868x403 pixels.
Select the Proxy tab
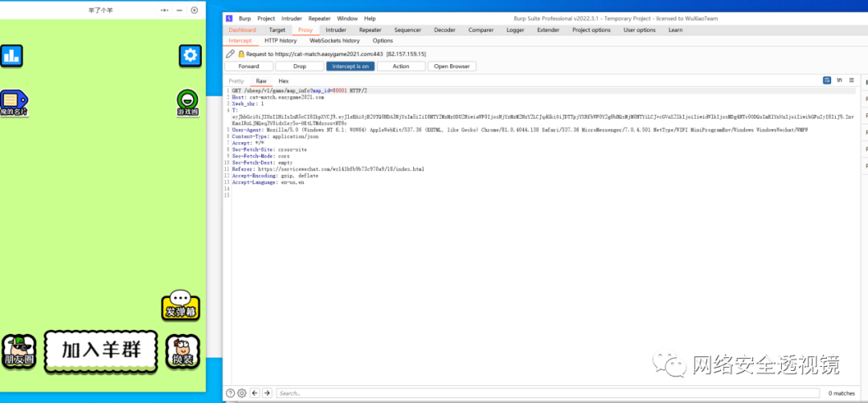[x=305, y=30]
